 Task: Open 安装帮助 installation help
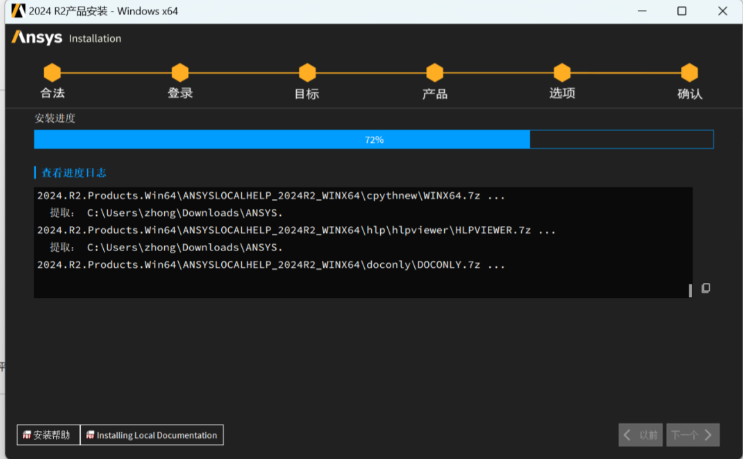[48, 435]
